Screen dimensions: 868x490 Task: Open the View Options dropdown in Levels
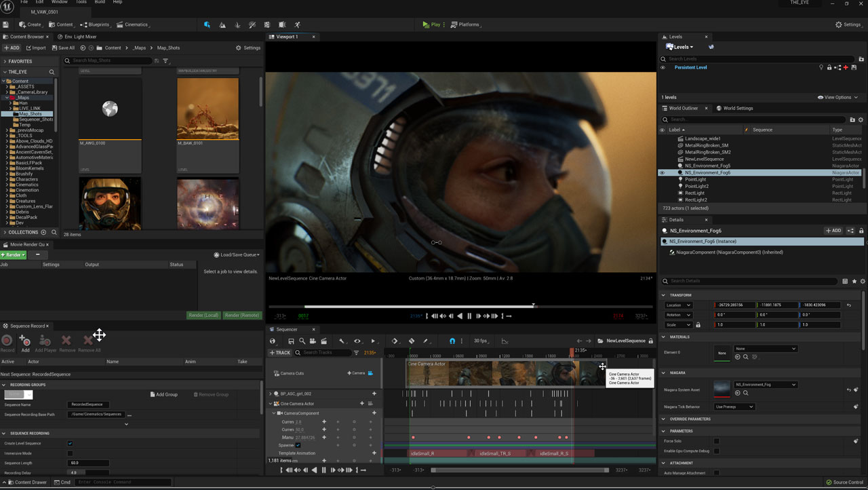pyautogui.click(x=837, y=97)
